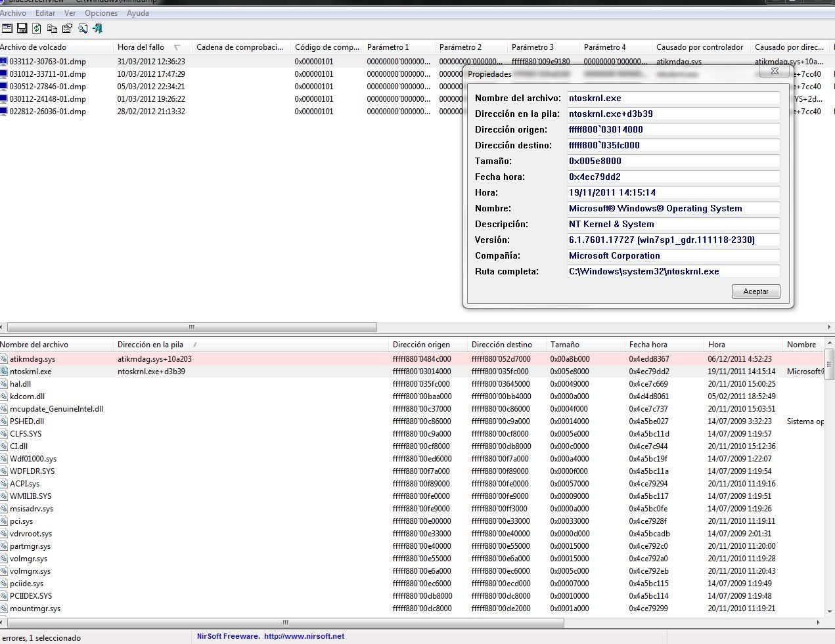Open the Archivo menu
835x644 pixels.
coord(13,13)
